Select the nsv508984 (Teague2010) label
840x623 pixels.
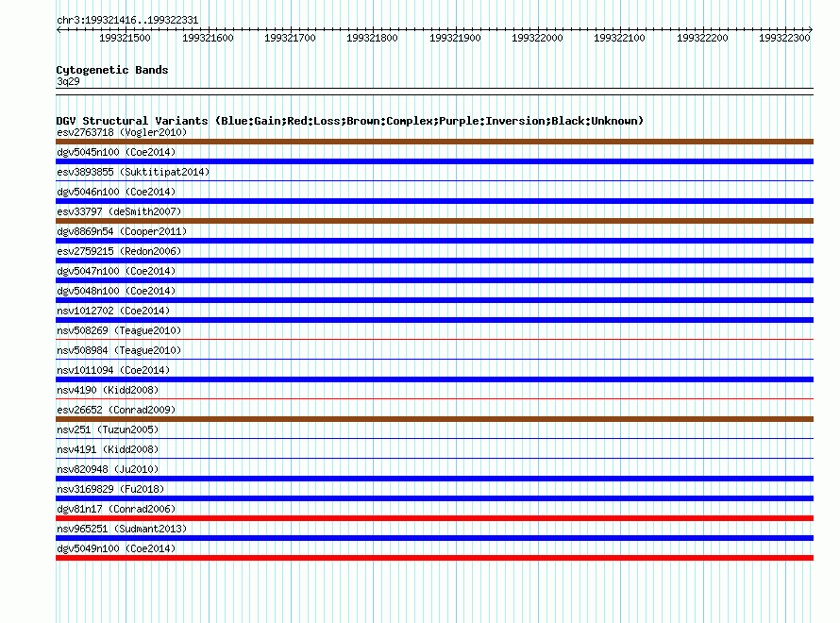point(119,350)
